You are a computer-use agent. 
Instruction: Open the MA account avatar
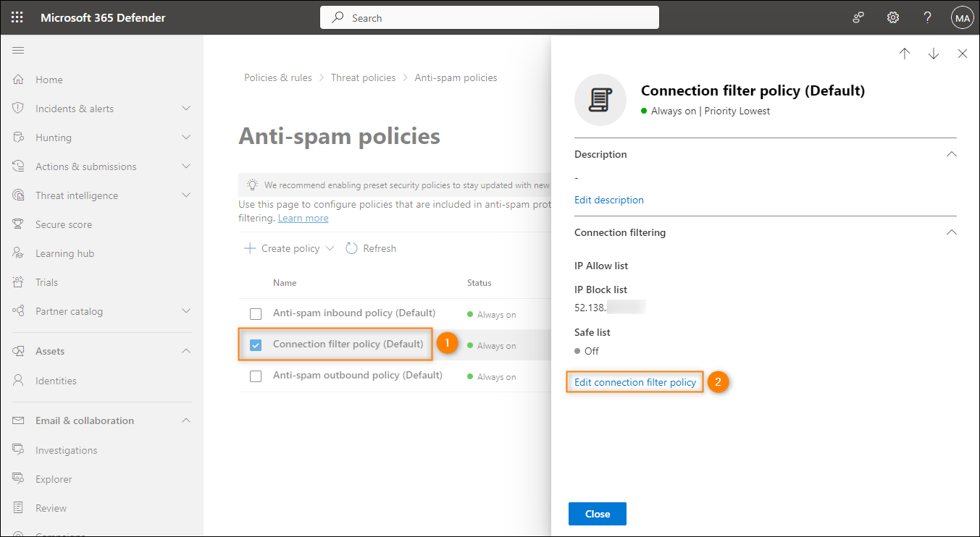point(962,17)
